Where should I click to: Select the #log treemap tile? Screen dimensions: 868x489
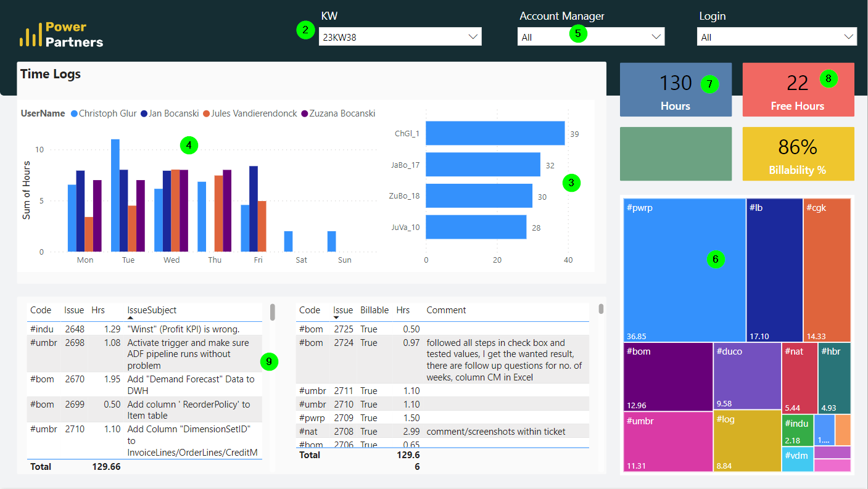pos(747,441)
